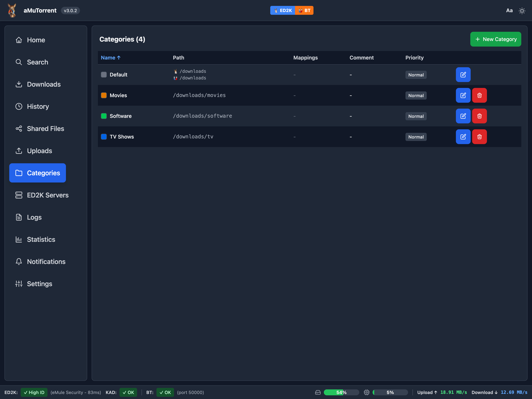Sort by the Path column header
Image resolution: width=532 pixels, height=399 pixels.
click(178, 58)
